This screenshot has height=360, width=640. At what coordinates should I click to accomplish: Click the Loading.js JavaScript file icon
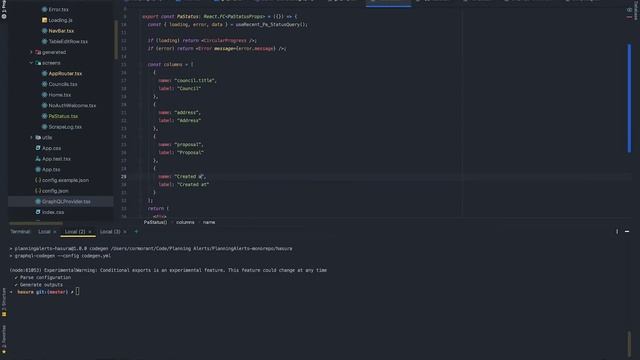(x=44, y=20)
